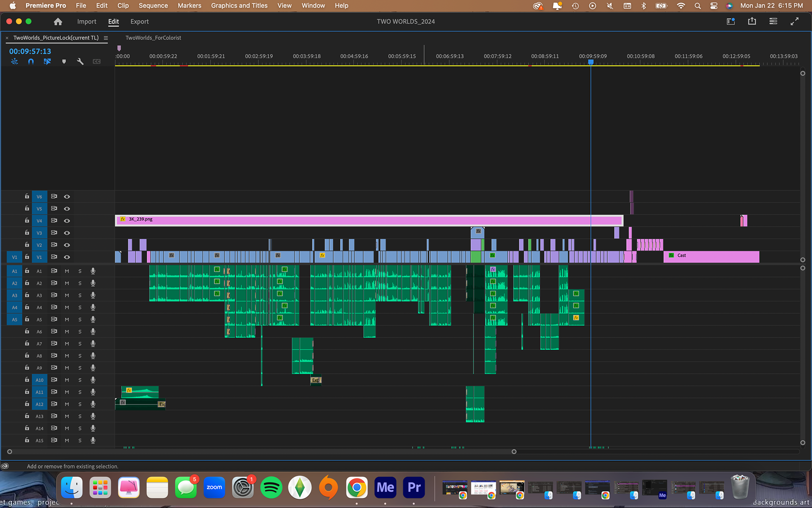
Task: Mute audio track A5
Action: pyautogui.click(x=67, y=320)
